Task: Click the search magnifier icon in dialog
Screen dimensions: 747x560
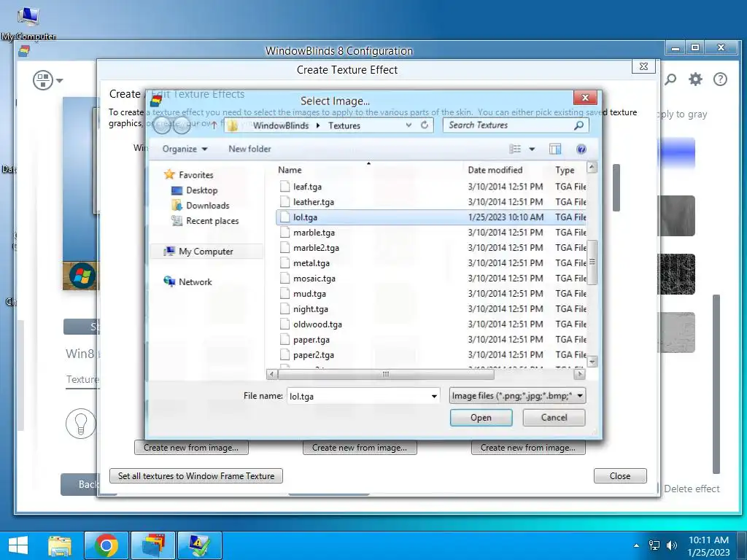Action: (578, 125)
